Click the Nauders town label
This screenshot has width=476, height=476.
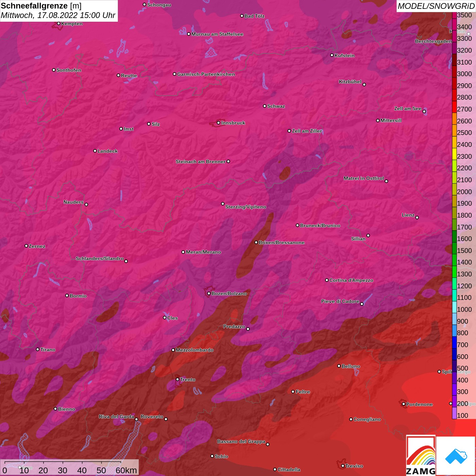click(73, 202)
